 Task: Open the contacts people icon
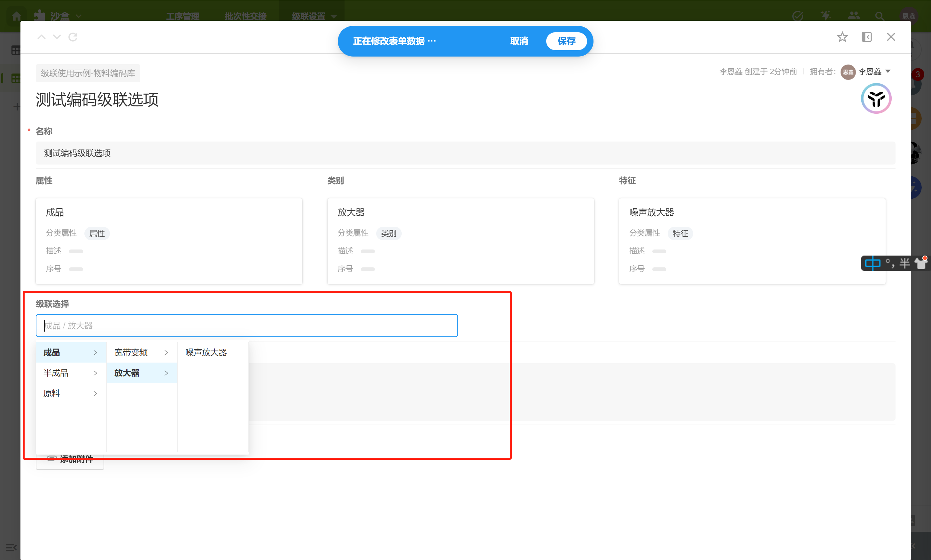tap(853, 16)
